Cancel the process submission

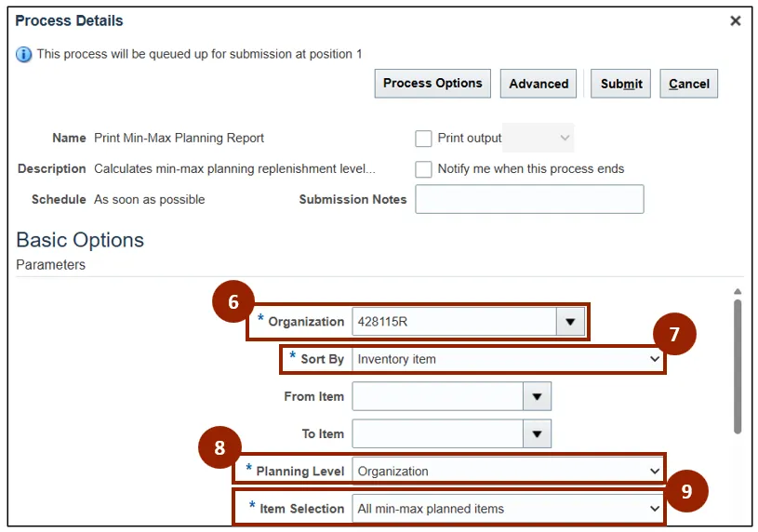[689, 84]
